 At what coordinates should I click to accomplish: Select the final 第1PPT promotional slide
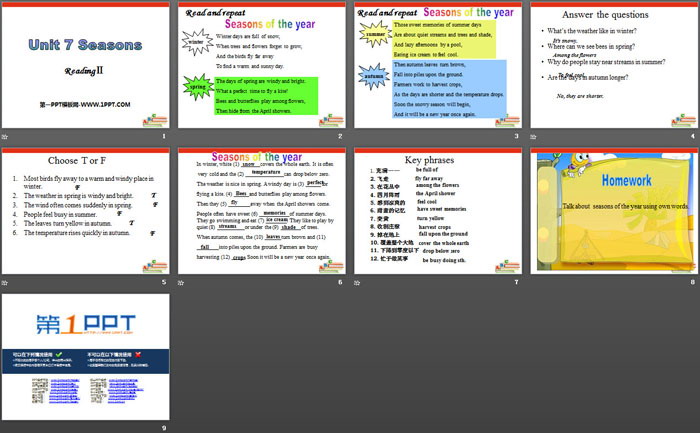[85, 357]
